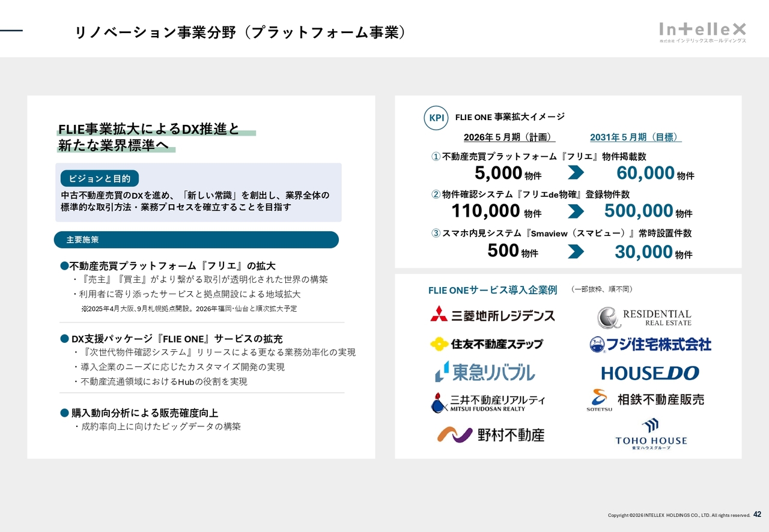Click the arrow between 5,000 and 60,000

(576, 173)
